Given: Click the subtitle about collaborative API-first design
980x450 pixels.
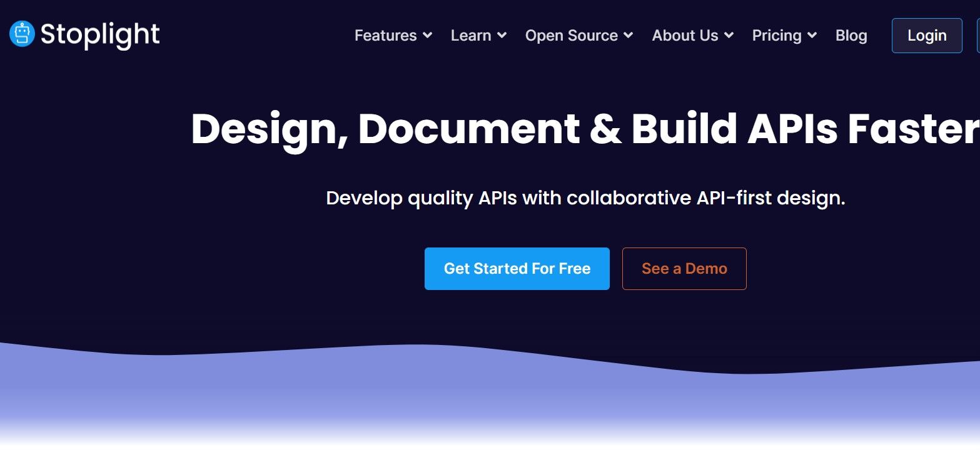Looking at the screenshot, I should [x=585, y=198].
